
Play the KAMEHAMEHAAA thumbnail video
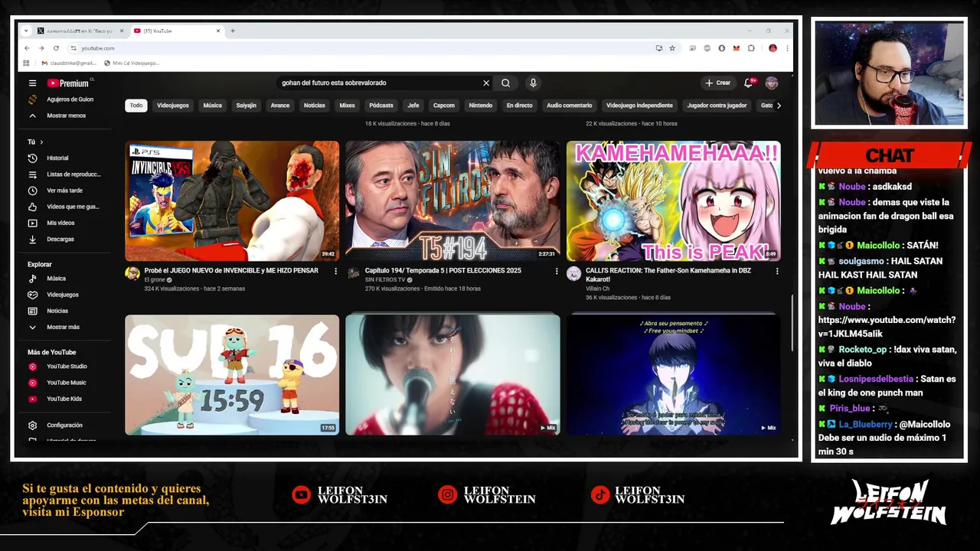click(674, 201)
